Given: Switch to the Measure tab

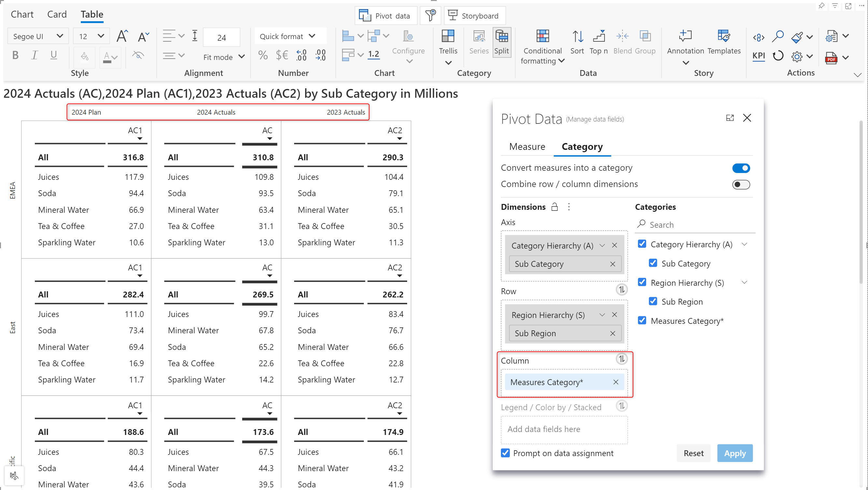Looking at the screenshot, I should click(527, 147).
